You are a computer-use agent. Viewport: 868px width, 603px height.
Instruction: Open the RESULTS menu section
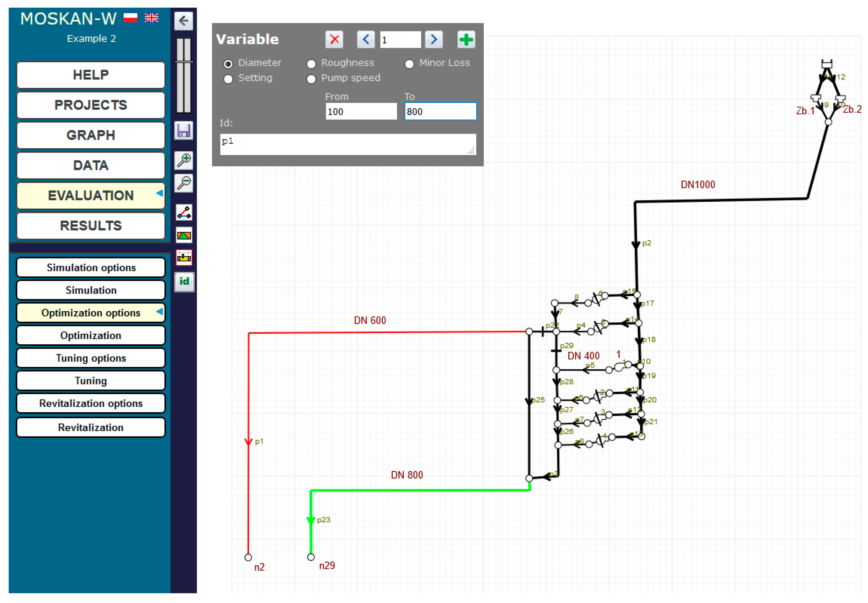click(91, 226)
